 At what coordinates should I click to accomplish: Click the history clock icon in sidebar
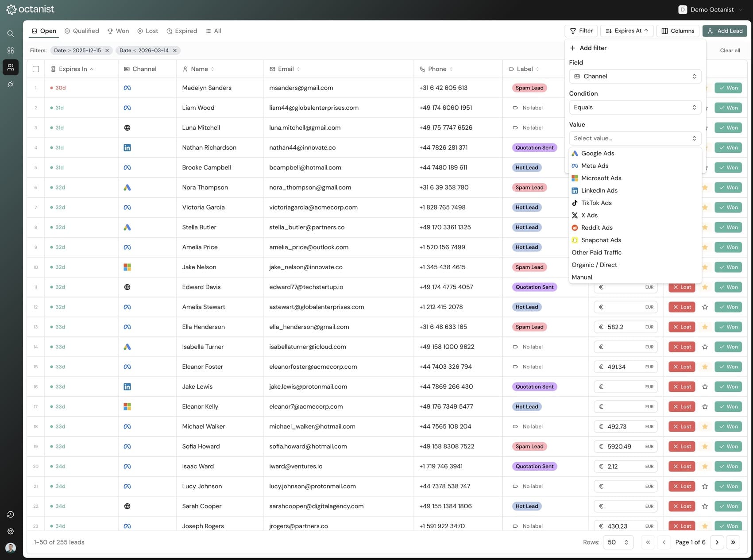click(x=11, y=514)
